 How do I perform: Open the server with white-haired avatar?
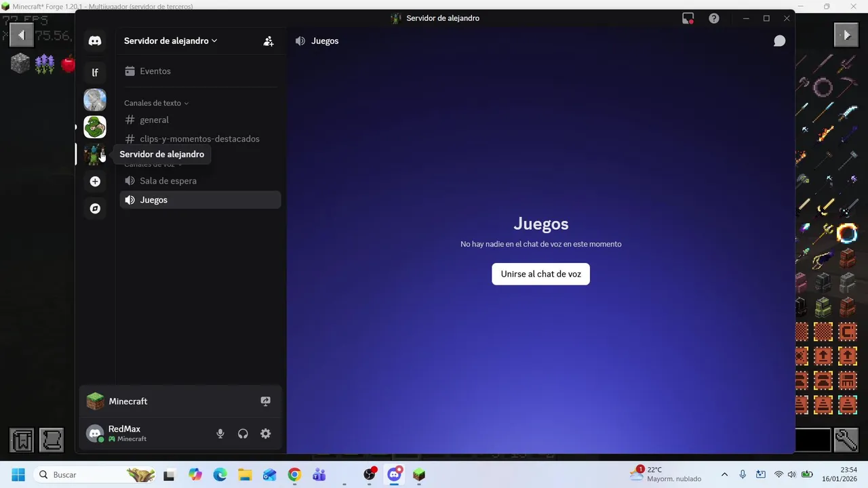[95, 100]
